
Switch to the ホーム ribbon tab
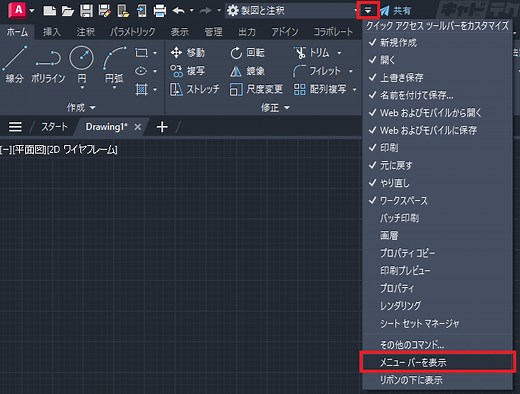pos(17,32)
